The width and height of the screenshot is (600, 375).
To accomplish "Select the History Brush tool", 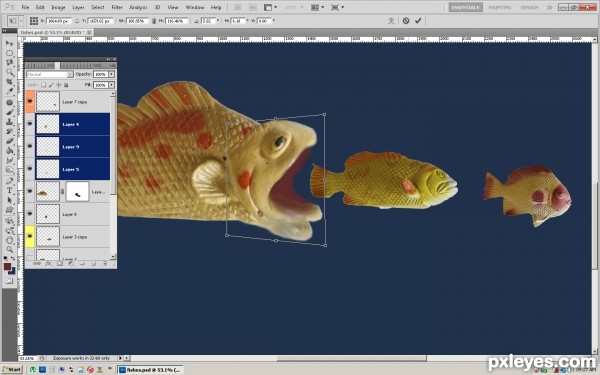I will 9,131.
